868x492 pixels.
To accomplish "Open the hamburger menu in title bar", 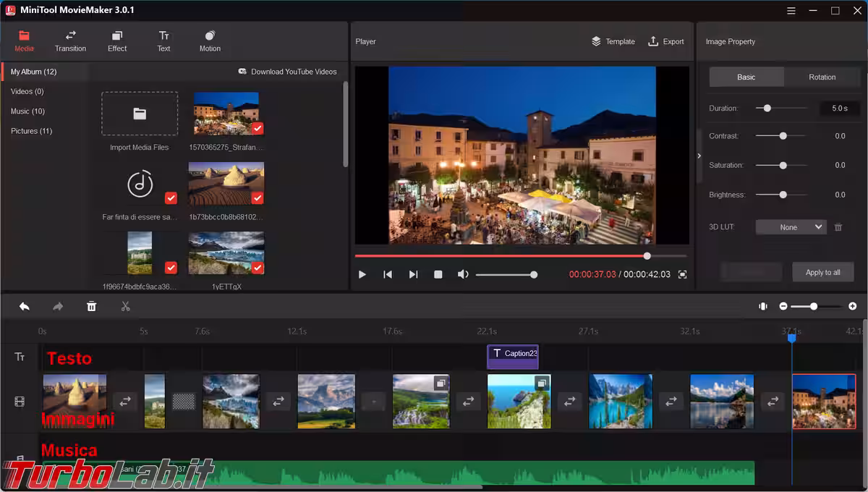I will click(x=792, y=10).
